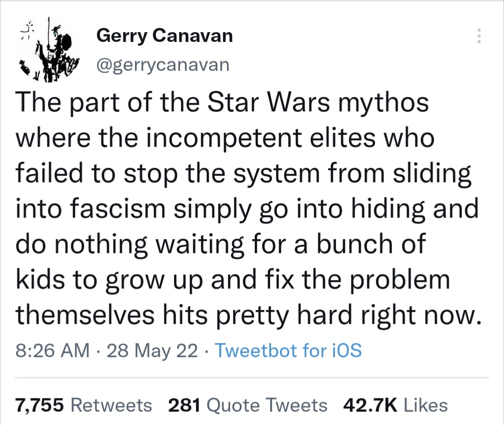Click the @gerrycanavan handle
504x425 pixels.
(x=163, y=64)
